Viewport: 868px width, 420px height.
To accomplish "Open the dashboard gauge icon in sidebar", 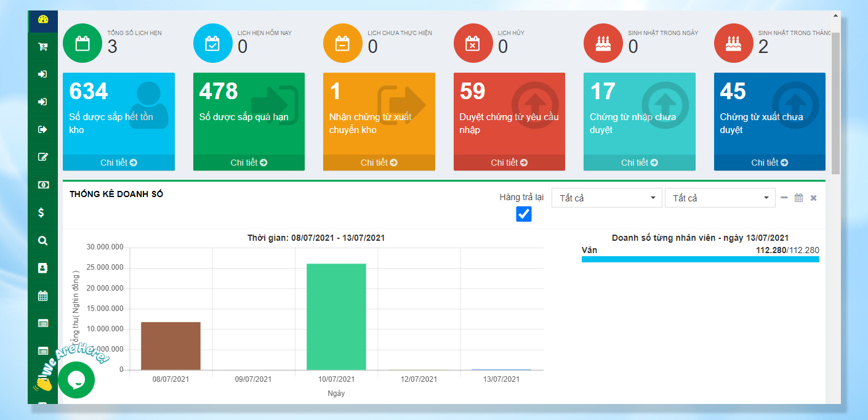I will (x=42, y=19).
